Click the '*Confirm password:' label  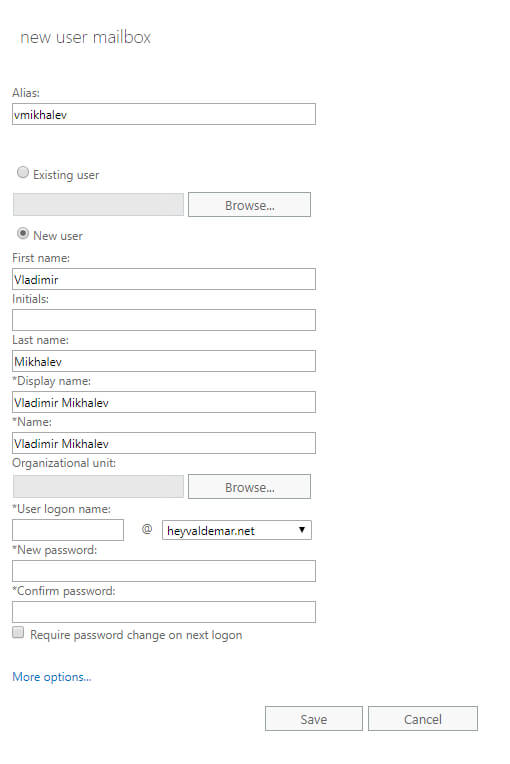click(64, 591)
